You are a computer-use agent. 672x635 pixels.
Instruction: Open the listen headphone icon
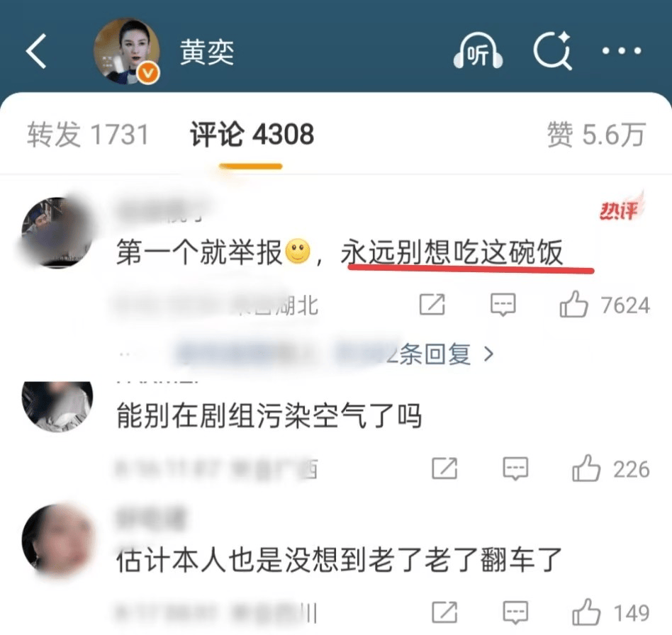click(478, 52)
